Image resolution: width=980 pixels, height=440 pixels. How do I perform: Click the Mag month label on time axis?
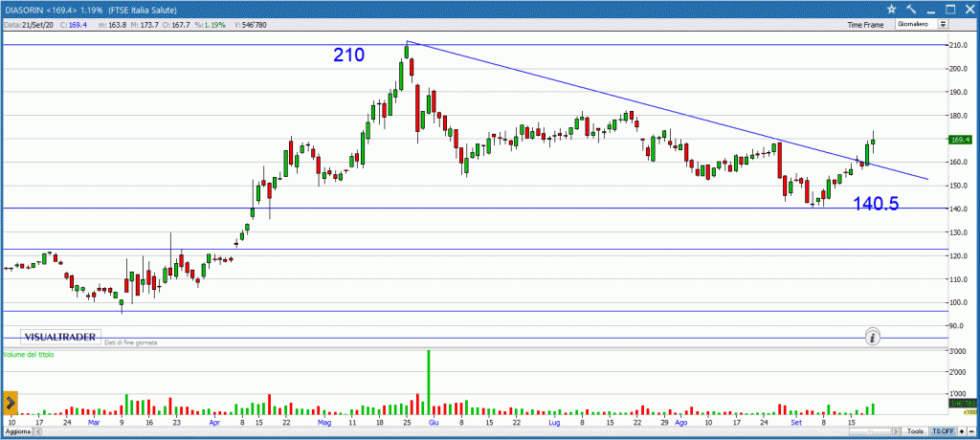(x=323, y=423)
